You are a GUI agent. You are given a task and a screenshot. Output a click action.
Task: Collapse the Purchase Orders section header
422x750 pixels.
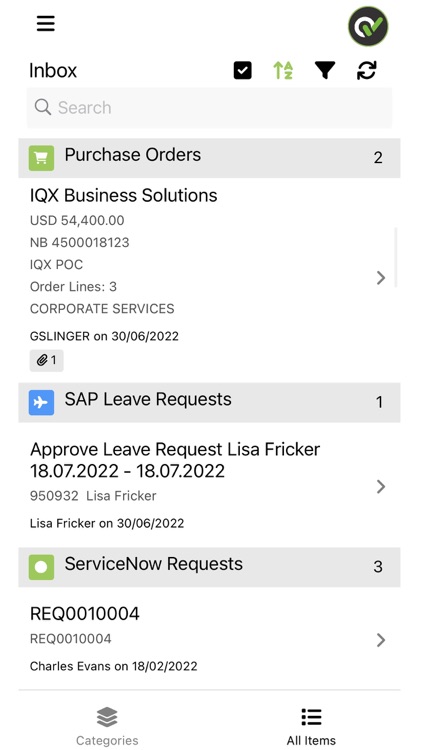[x=209, y=158]
